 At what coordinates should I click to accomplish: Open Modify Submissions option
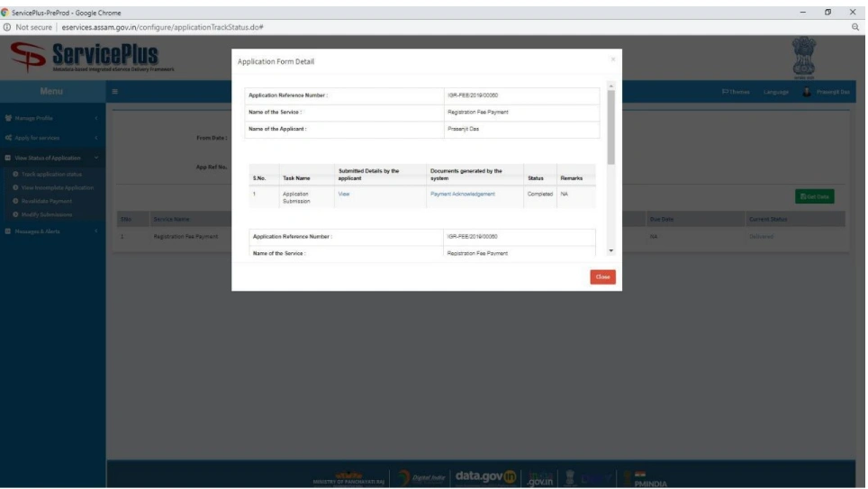coord(47,215)
